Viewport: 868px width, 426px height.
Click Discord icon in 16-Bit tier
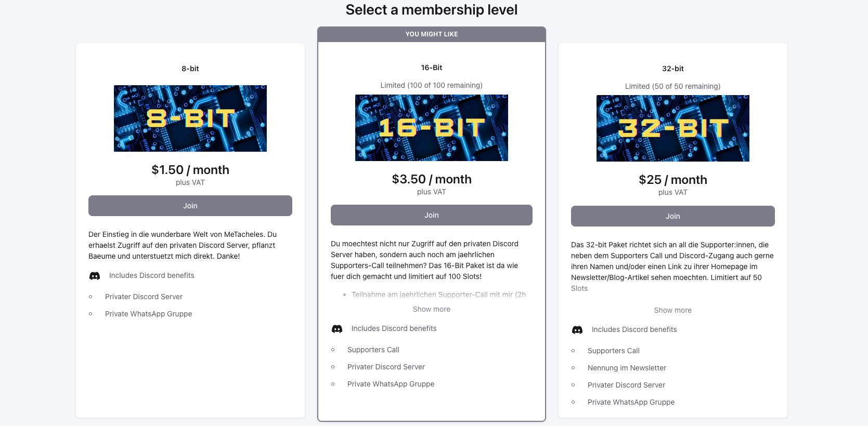tap(337, 329)
